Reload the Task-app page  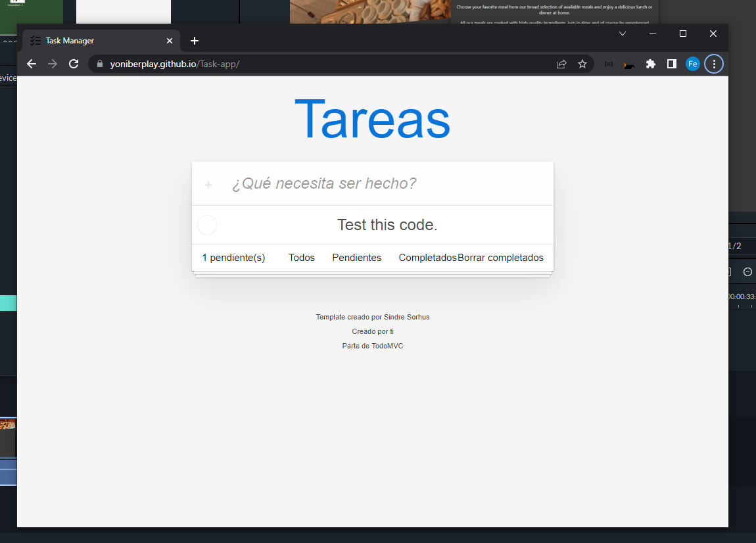[x=74, y=64]
